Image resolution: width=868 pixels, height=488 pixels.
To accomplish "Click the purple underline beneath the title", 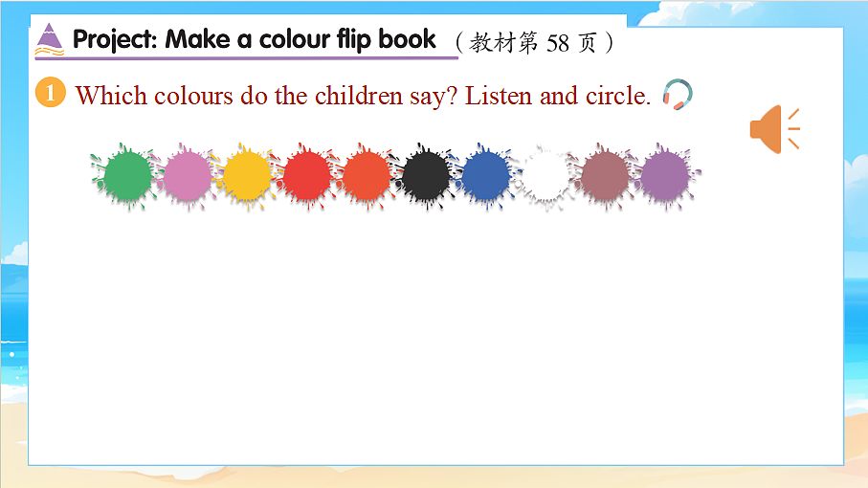I will [246, 57].
